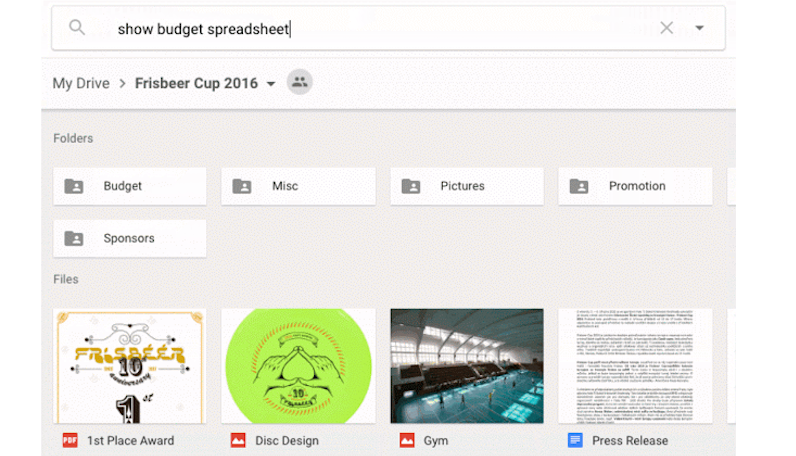Click the Misc folder's shared-folder icon
Viewport: 796px width, 456px height.
coord(242,186)
